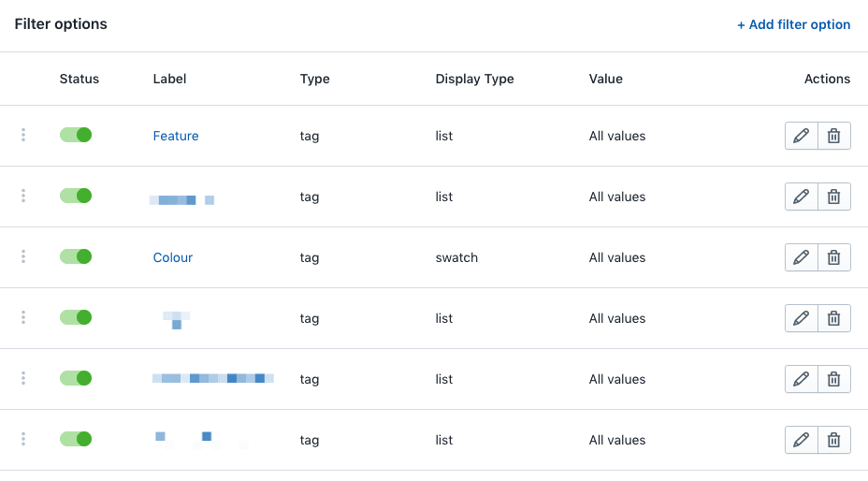Click the Label column header
Image resolution: width=868 pixels, height=481 pixels.
point(170,79)
